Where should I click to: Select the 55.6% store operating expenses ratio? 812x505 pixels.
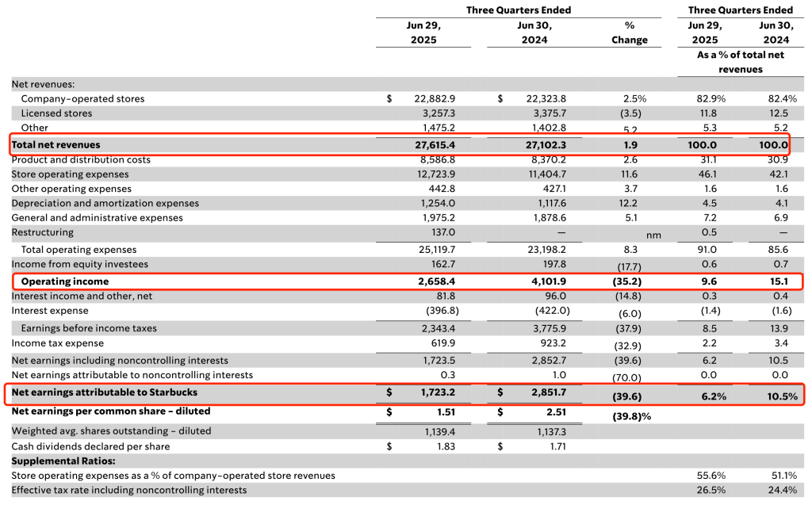coord(711,476)
